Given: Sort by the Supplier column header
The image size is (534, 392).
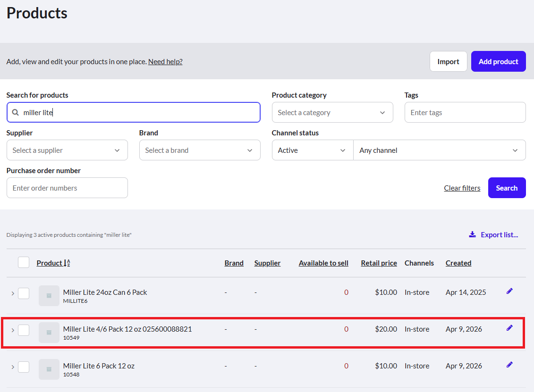Looking at the screenshot, I should coord(267,263).
